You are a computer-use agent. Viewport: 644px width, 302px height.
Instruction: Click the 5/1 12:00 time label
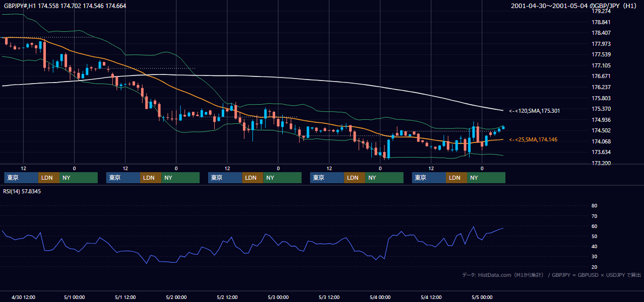tap(125, 297)
